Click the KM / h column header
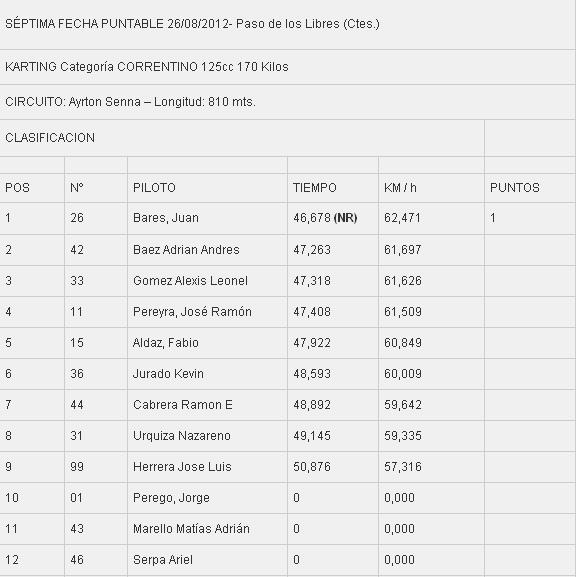The image size is (577, 577). tap(400, 188)
